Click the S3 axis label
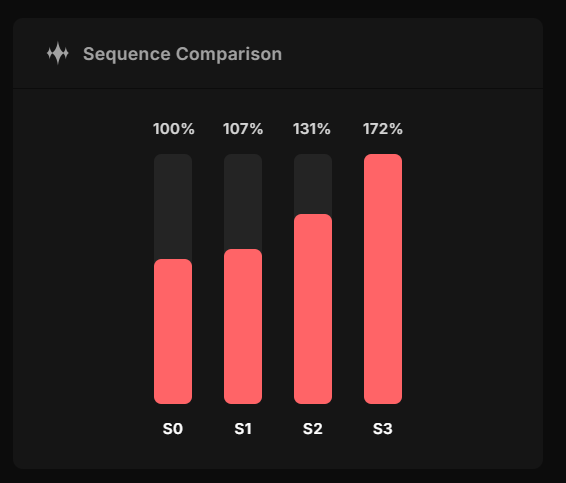The image size is (566, 483). tap(383, 429)
